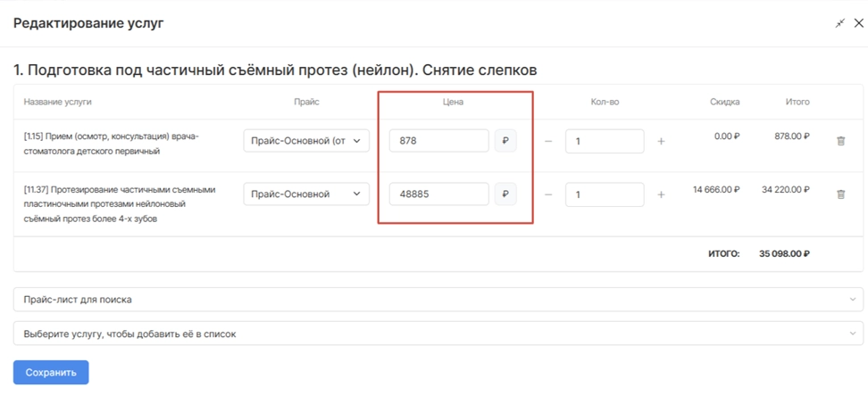
Task: Decrease quantity of the first service
Action: (x=548, y=141)
